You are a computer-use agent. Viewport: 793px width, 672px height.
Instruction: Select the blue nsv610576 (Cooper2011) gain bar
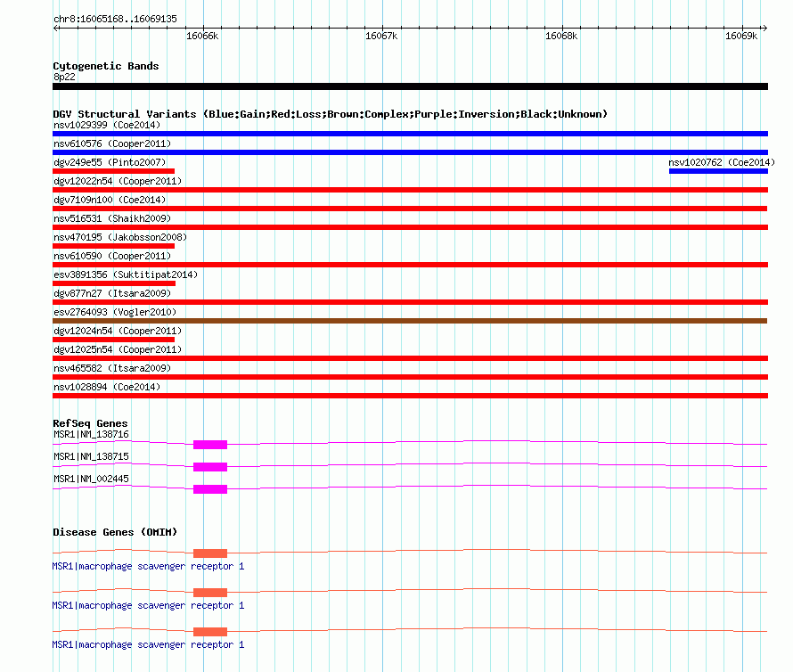410,152
